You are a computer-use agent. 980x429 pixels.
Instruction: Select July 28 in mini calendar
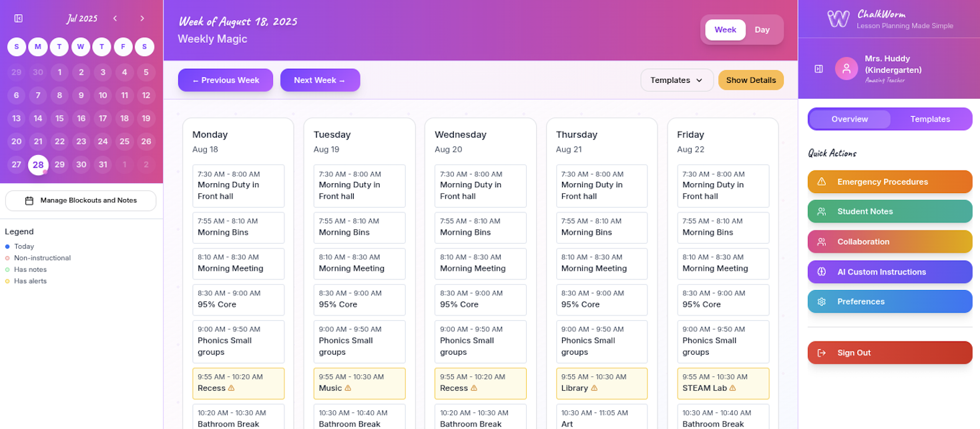pos(38,165)
